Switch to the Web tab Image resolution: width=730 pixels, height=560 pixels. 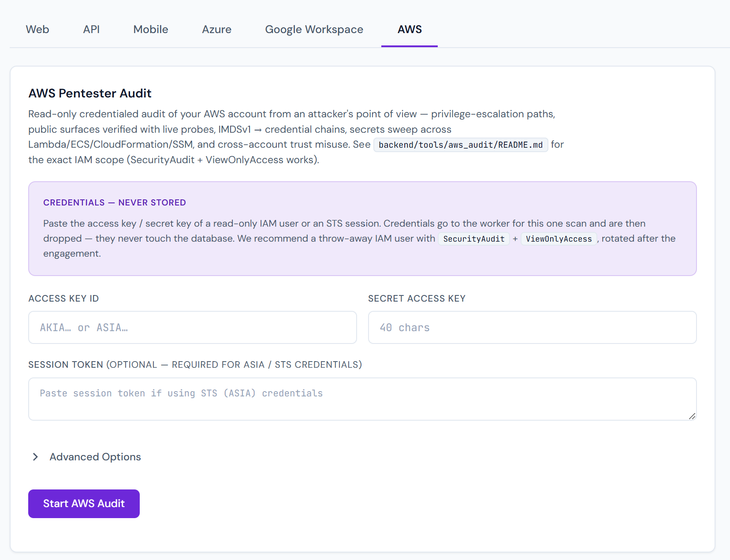pyautogui.click(x=37, y=30)
